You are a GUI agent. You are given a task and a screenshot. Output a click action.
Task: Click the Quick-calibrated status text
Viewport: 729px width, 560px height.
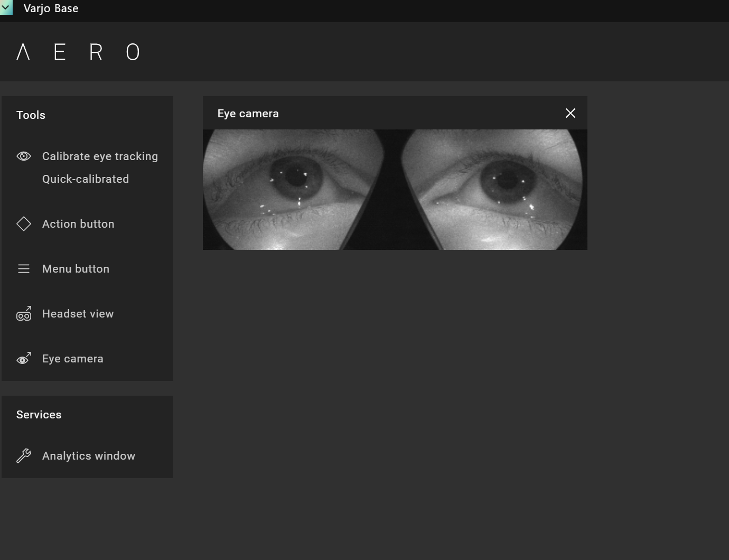pyautogui.click(x=86, y=179)
